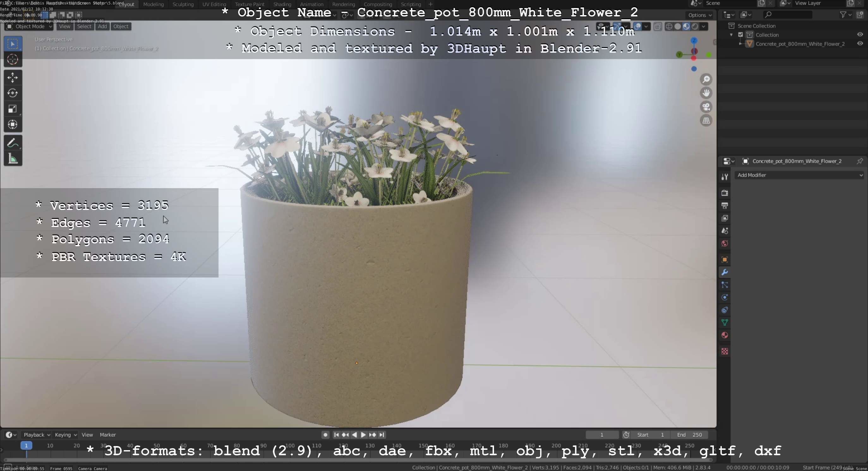868x471 pixels.
Task: Open the UV Editing workspace tab
Action: (x=214, y=4)
